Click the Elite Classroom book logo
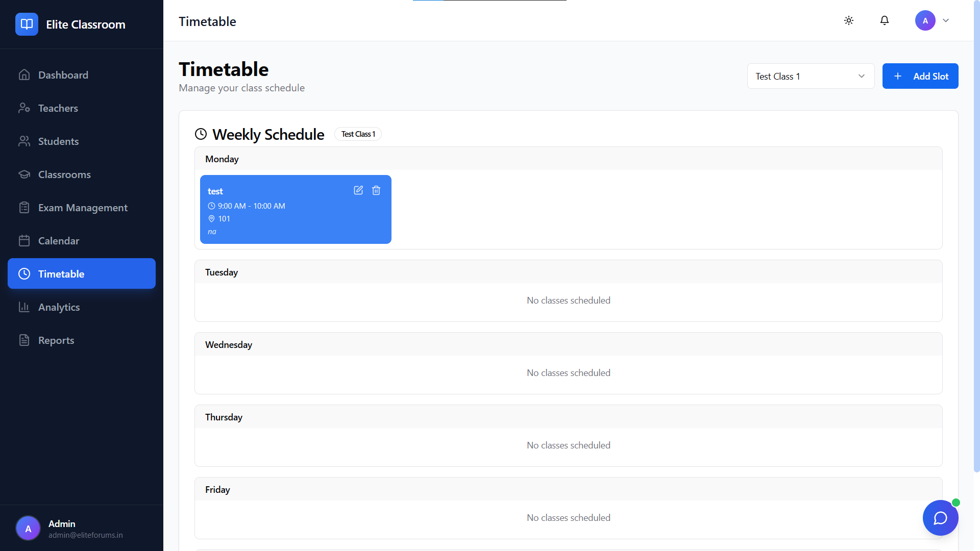Screen dimensions: 980x551 [x=27, y=24]
